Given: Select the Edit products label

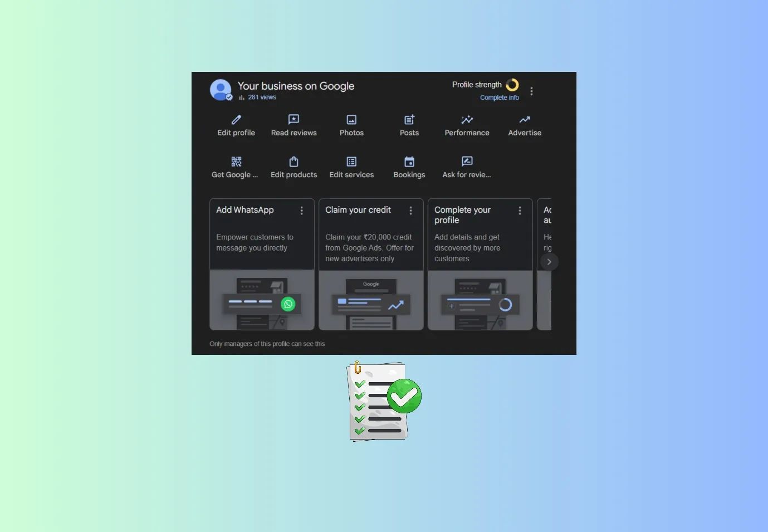Looking at the screenshot, I should click(293, 174).
